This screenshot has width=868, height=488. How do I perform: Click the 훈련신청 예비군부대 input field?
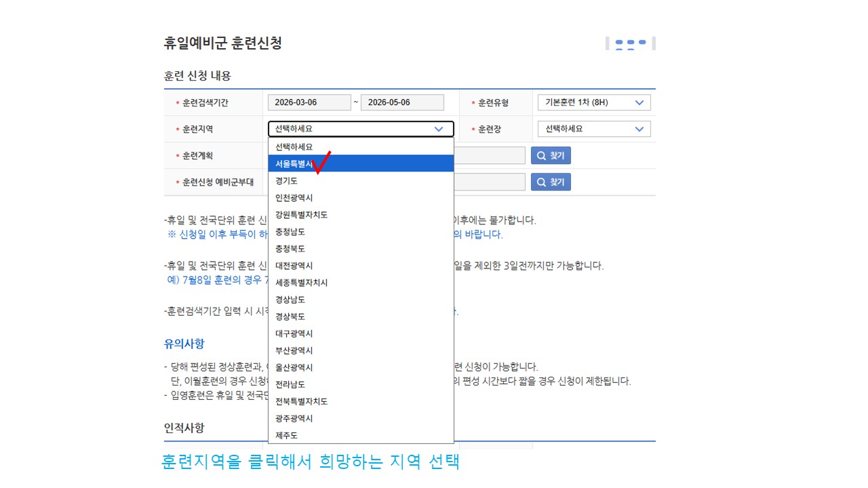pos(489,182)
